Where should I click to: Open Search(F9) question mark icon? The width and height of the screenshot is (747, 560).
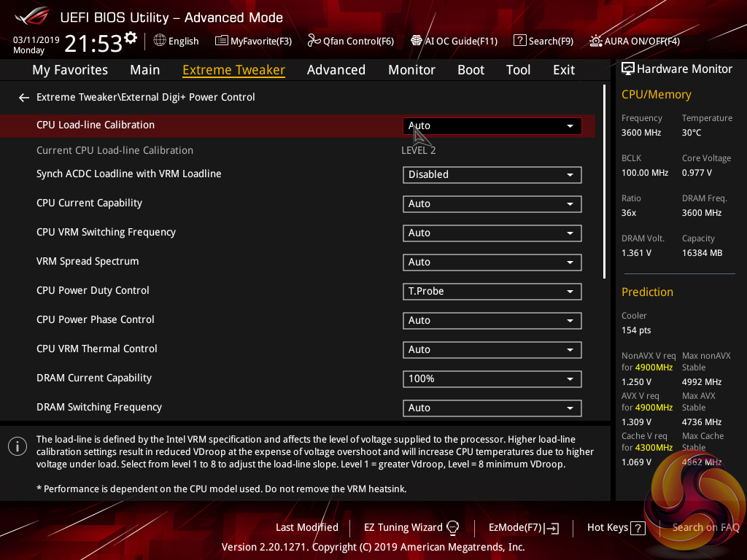click(x=519, y=41)
